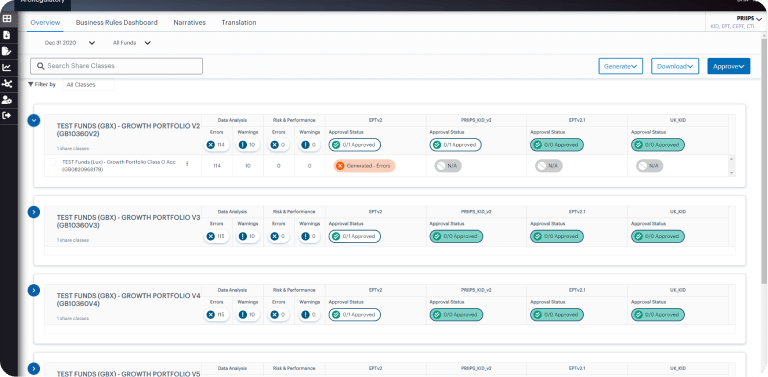Open the Download dropdown button

(675, 67)
